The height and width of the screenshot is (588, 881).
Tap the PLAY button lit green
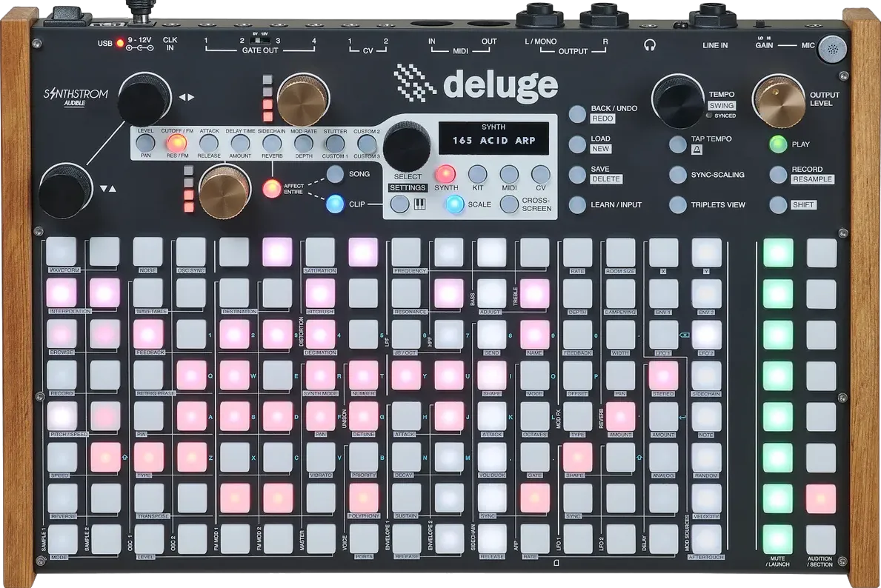pos(777,144)
